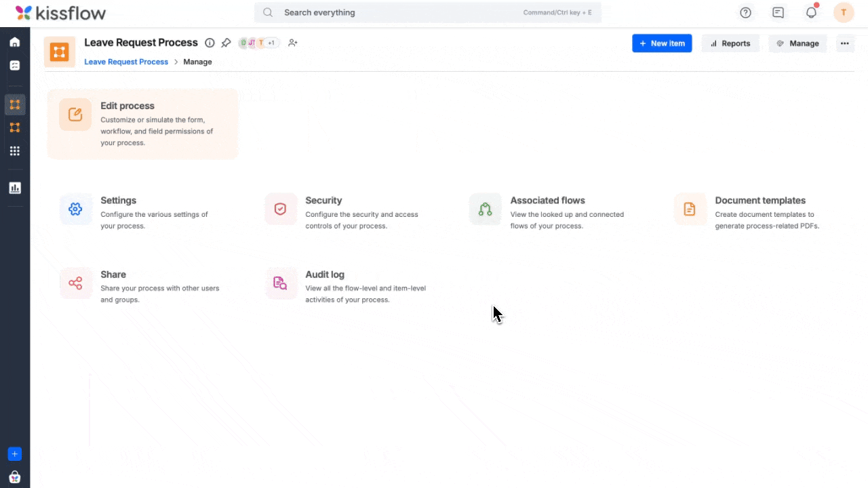Click the Manage breadcrumb text
Viewport: 868px width, 488px height.
click(197, 62)
